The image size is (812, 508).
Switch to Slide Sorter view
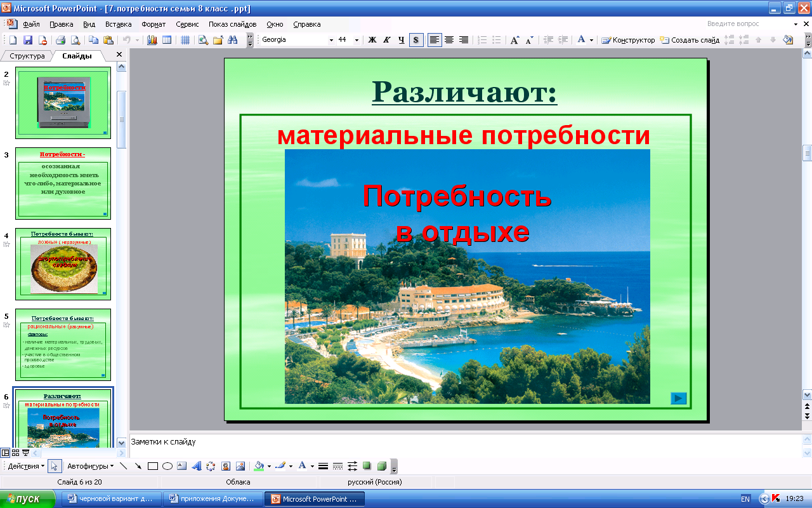[15, 453]
